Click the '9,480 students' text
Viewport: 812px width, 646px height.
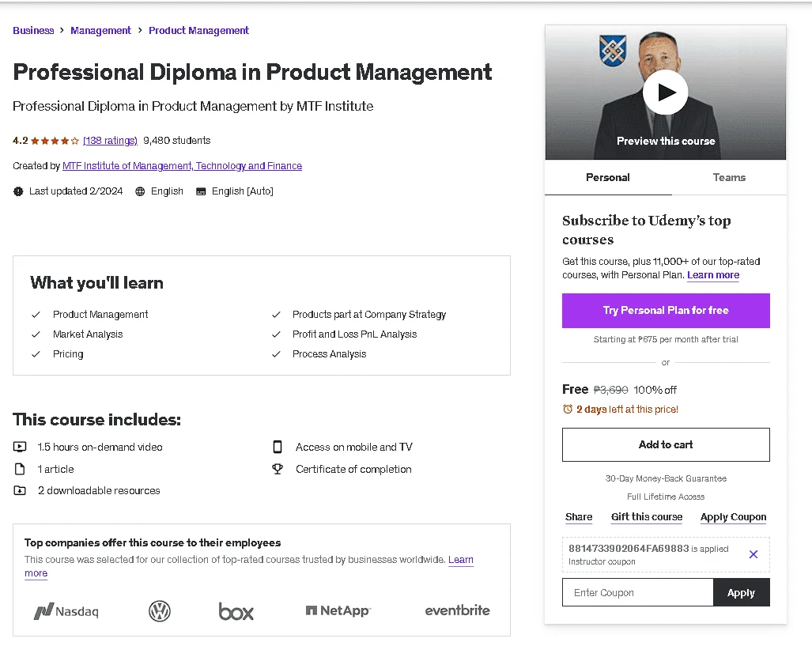click(176, 141)
